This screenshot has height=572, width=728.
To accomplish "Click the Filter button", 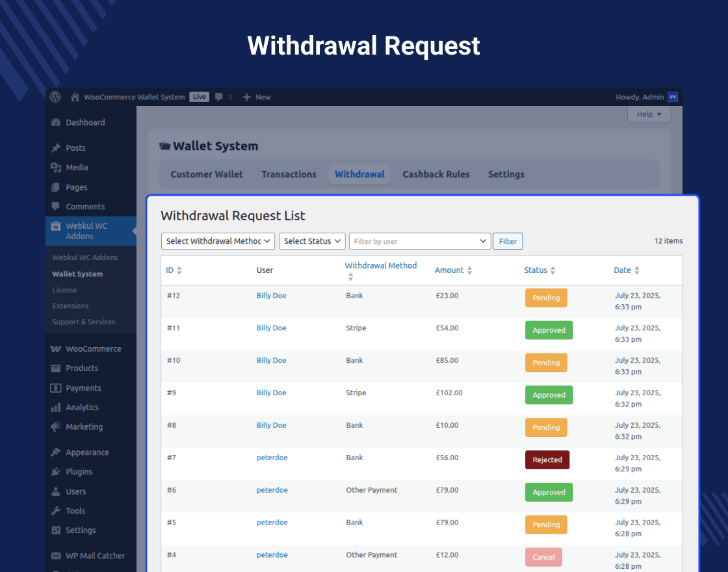I will pos(508,241).
